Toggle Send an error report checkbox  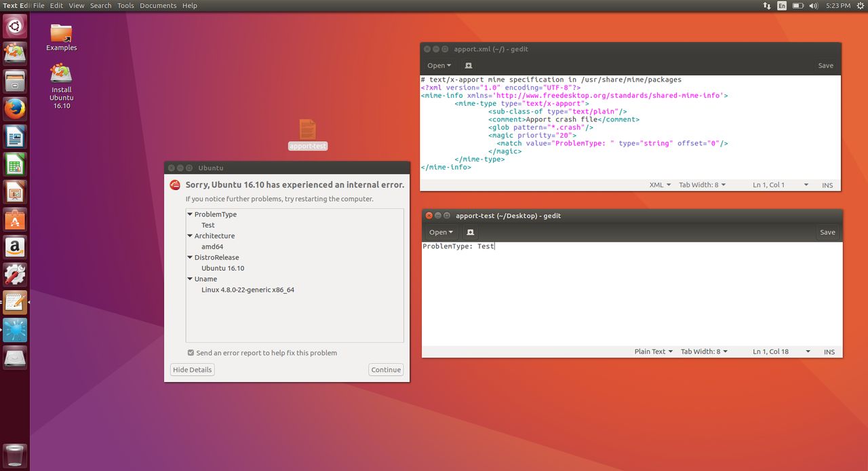(191, 353)
